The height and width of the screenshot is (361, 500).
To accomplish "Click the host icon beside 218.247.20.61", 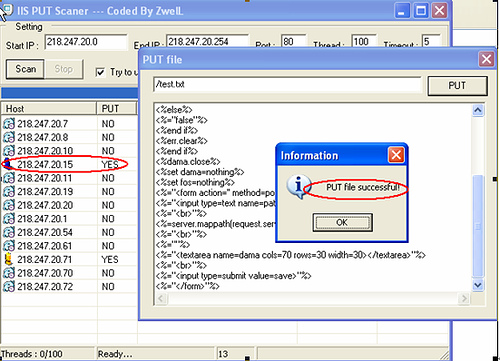I will point(9,246).
